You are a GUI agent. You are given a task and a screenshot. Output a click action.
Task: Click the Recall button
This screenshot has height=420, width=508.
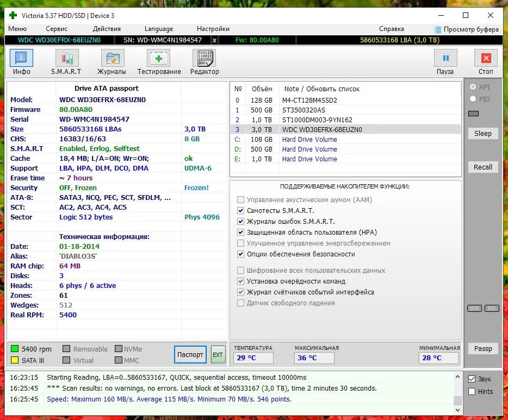pos(483,167)
